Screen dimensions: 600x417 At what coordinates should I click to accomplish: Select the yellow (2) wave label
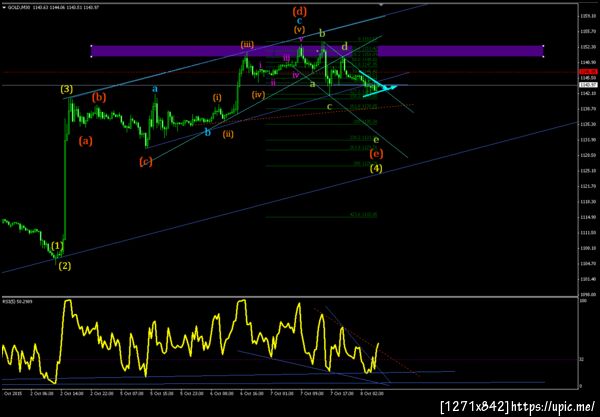pyautogui.click(x=65, y=266)
